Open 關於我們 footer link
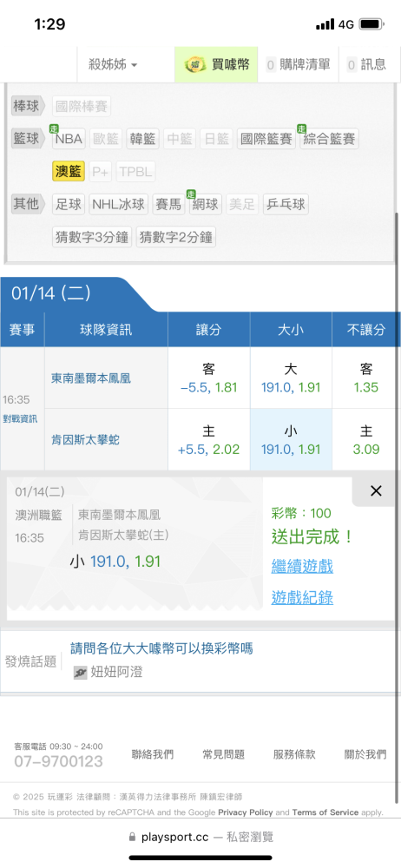Image resolution: width=401 pixels, height=868 pixels. point(365,754)
